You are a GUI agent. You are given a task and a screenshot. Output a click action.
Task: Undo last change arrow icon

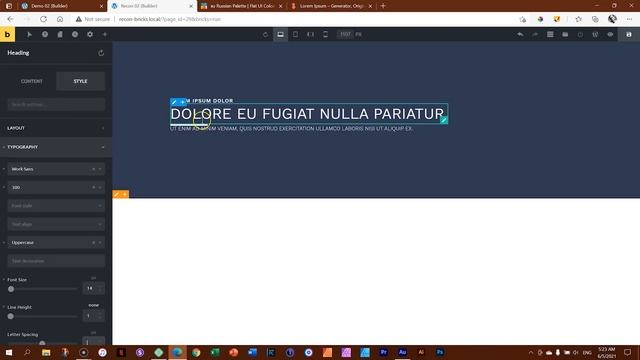(x=520, y=35)
